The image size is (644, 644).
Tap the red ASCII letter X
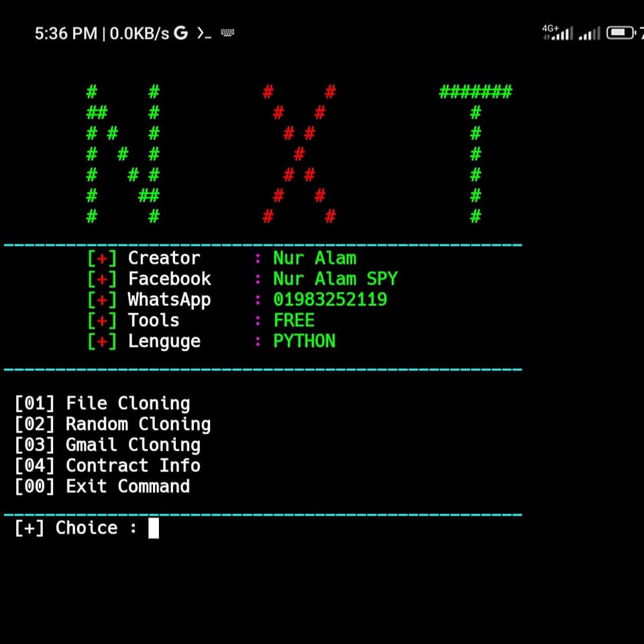(299, 154)
